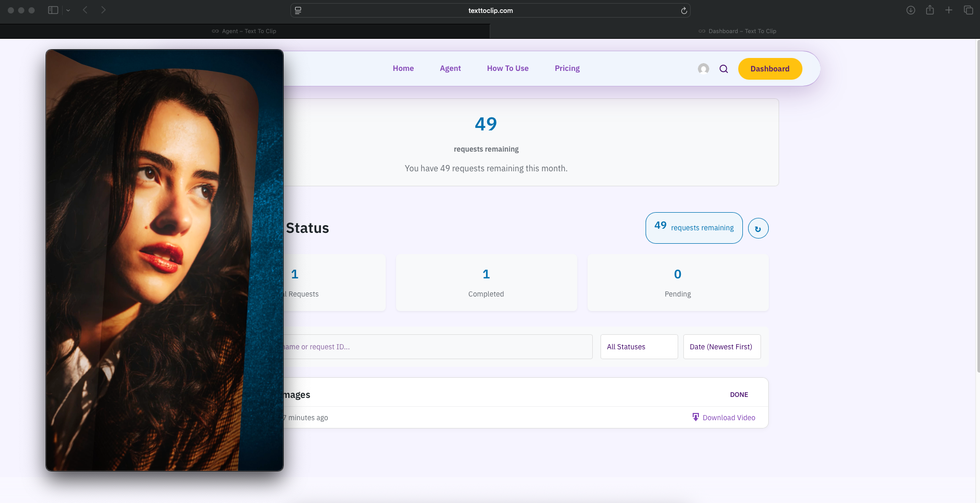Click the Safari share icon

pyautogui.click(x=930, y=10)
